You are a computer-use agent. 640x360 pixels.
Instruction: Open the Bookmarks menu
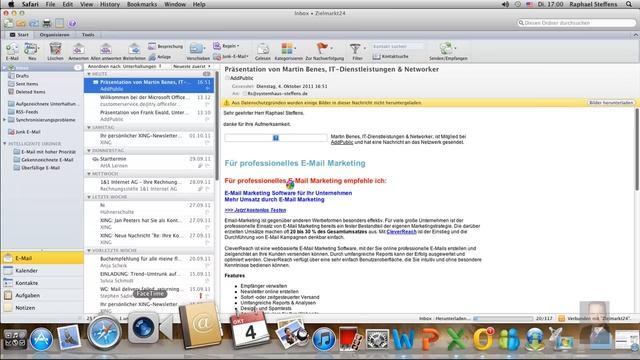[142, 4]
